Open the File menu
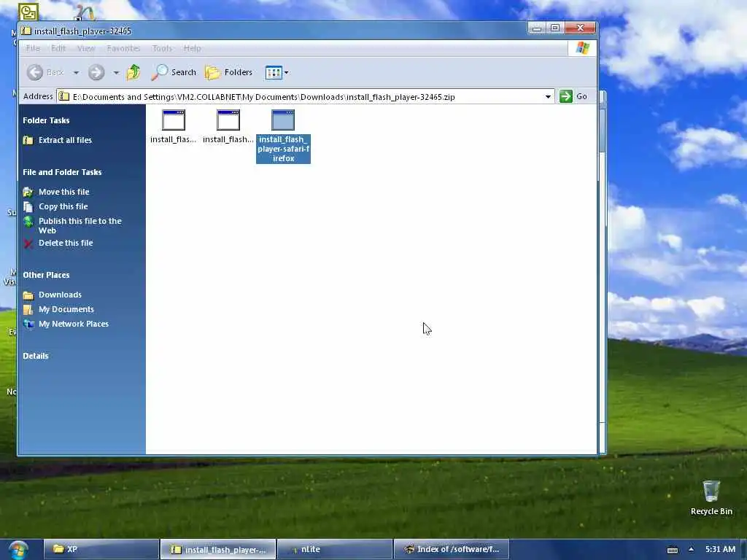This screenshot has width=747, height=560. pyautogui.click(x=33, y=48)
